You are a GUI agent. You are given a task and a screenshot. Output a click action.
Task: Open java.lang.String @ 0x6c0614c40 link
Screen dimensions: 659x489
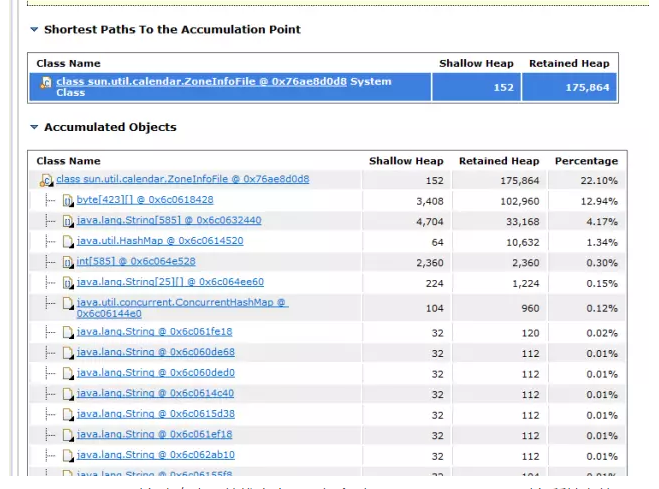155,393
